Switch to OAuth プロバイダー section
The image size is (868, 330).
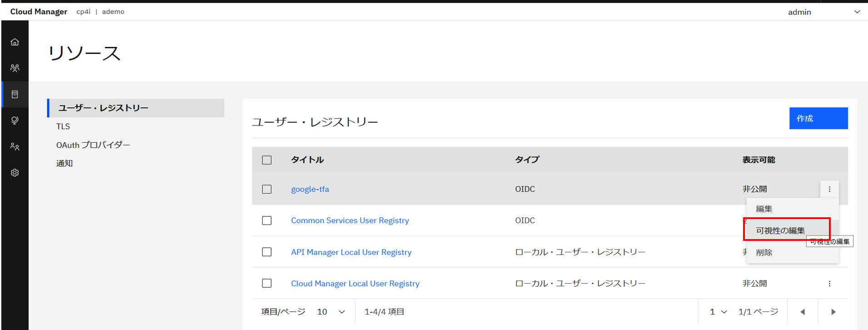(x=93, y=145)
